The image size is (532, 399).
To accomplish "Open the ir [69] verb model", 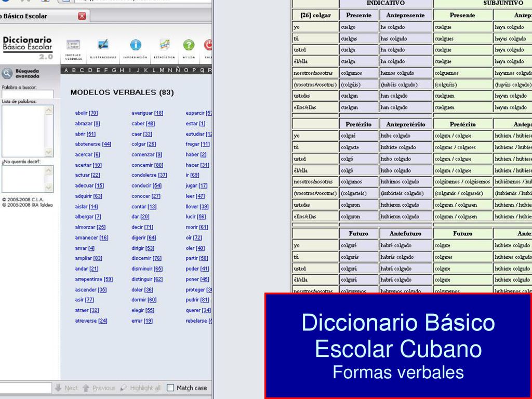I will 192,175.
